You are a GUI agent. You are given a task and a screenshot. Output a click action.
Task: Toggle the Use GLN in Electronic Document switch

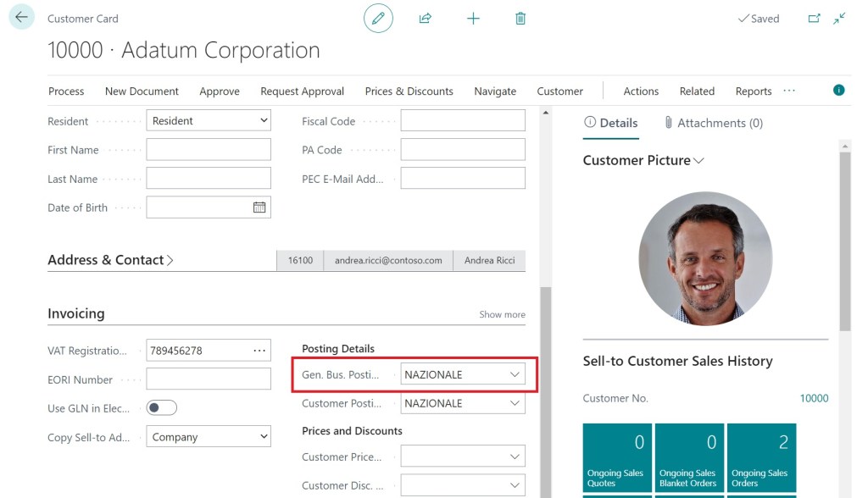click(162, 408)
